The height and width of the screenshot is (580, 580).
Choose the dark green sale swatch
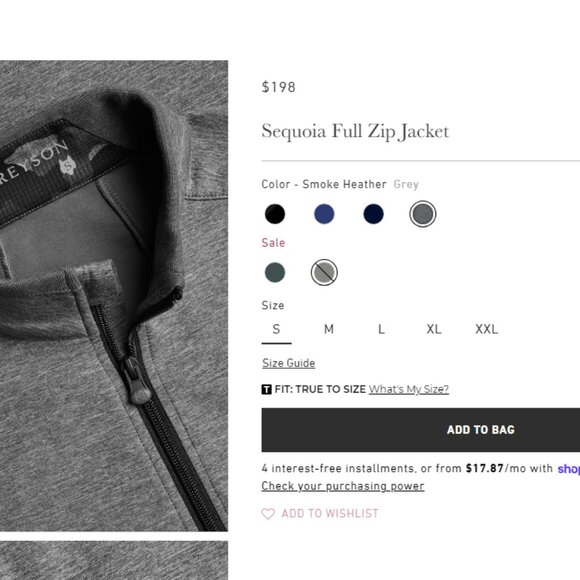click(x=275, y=273)
